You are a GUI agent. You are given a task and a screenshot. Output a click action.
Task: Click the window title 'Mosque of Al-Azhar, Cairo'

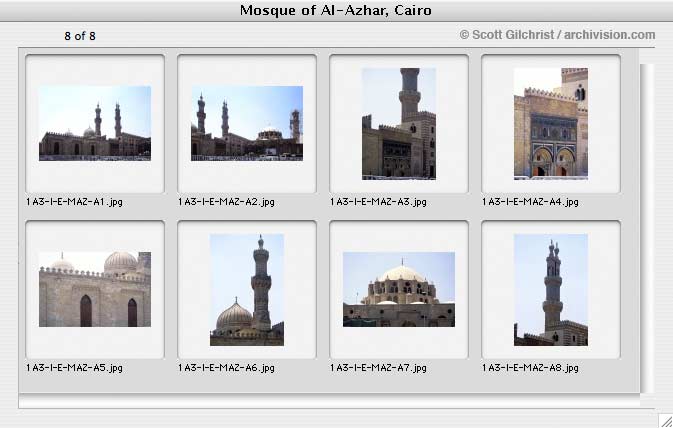tap(336, 10)
